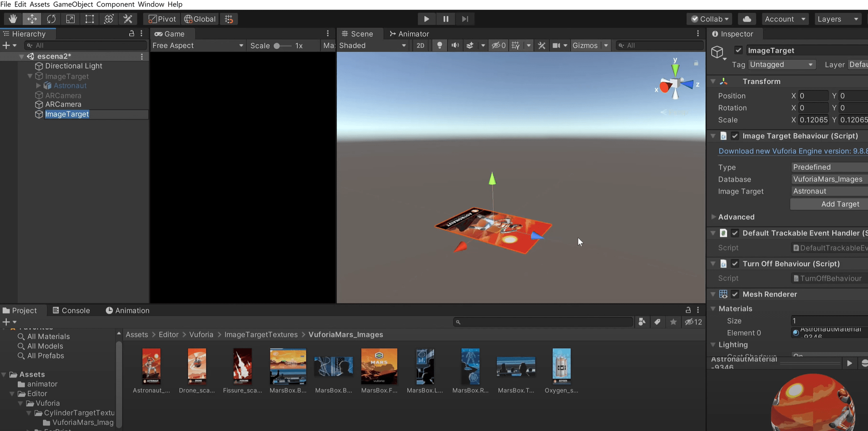Select the Transform tool
The width and height of the screenshot is (868, 431).
pyautogui.click(x=109, y=19)
